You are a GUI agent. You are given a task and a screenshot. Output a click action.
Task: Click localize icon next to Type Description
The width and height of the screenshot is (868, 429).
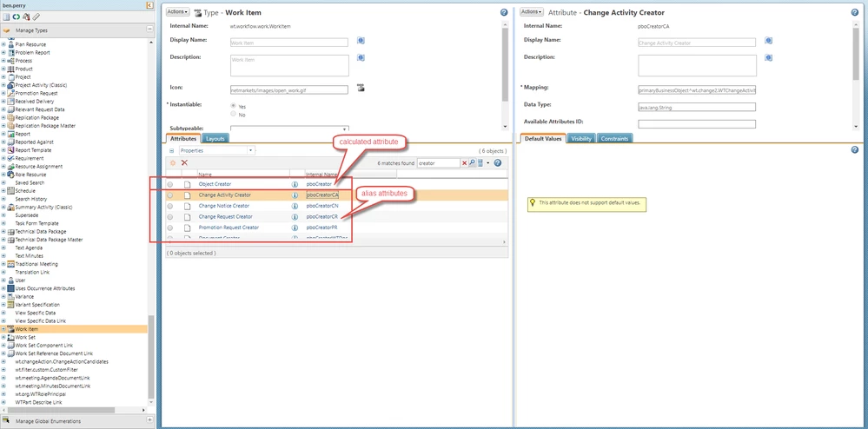pyautogui.click(x=361, y=57)
